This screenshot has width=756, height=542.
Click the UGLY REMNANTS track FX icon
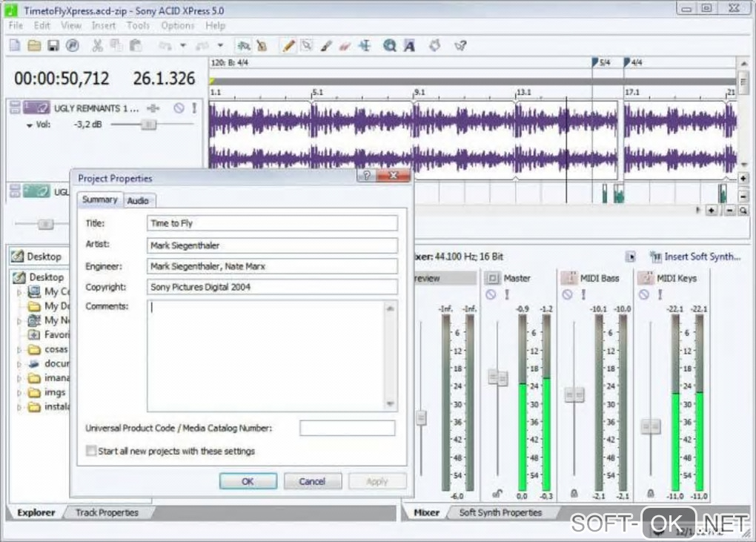click(x=153, y=108)
